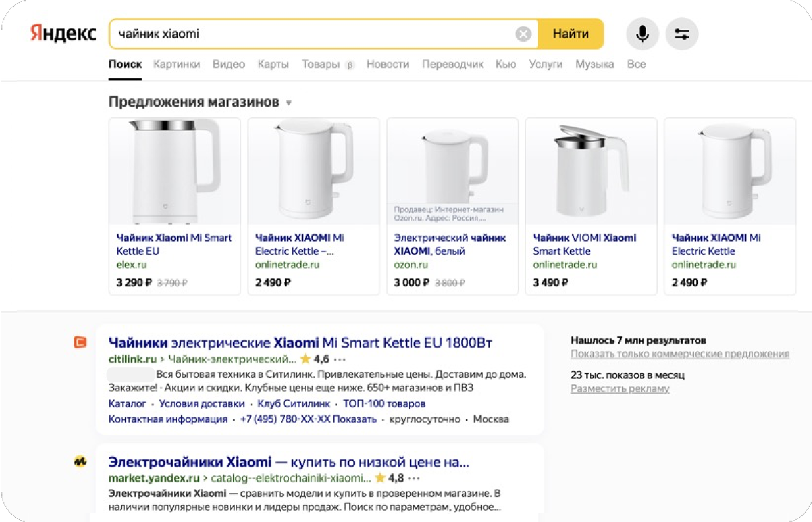Open the three-dot menu for market.yandex.ru result

(x=414, y=478)
